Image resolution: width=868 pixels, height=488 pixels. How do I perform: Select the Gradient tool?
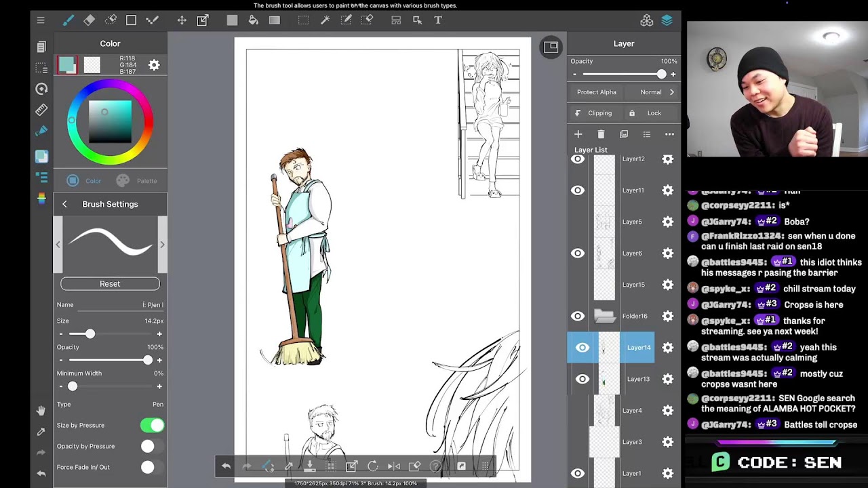coord(275,20)
